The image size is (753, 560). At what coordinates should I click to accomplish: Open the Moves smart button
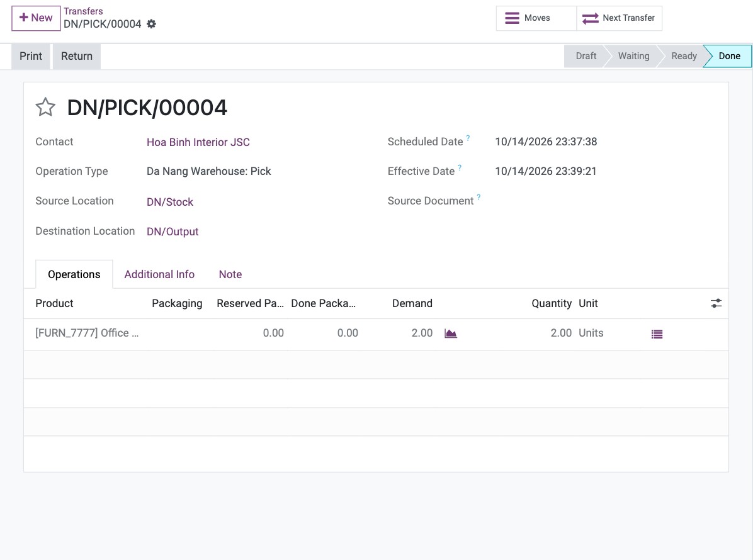click(x=536, y=18)
